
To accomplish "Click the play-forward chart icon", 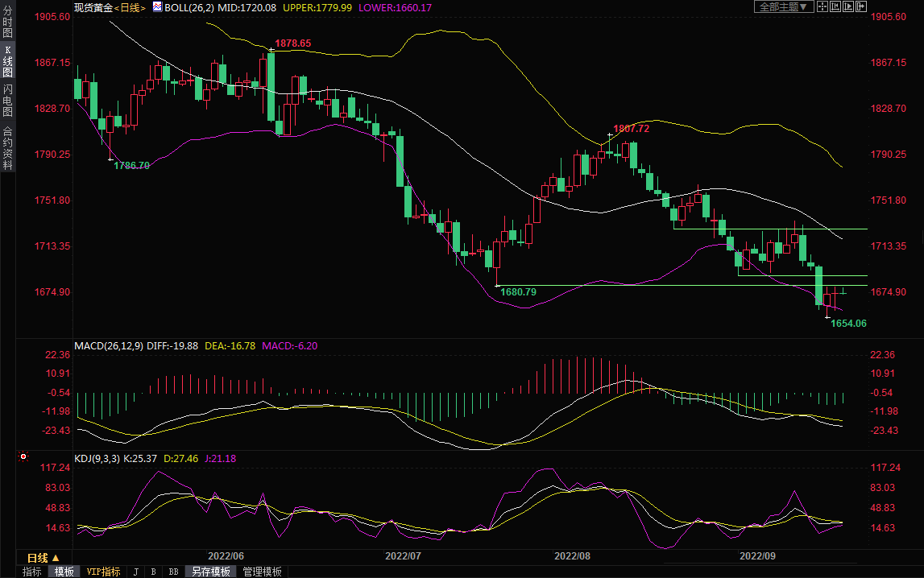I will 848,6.
